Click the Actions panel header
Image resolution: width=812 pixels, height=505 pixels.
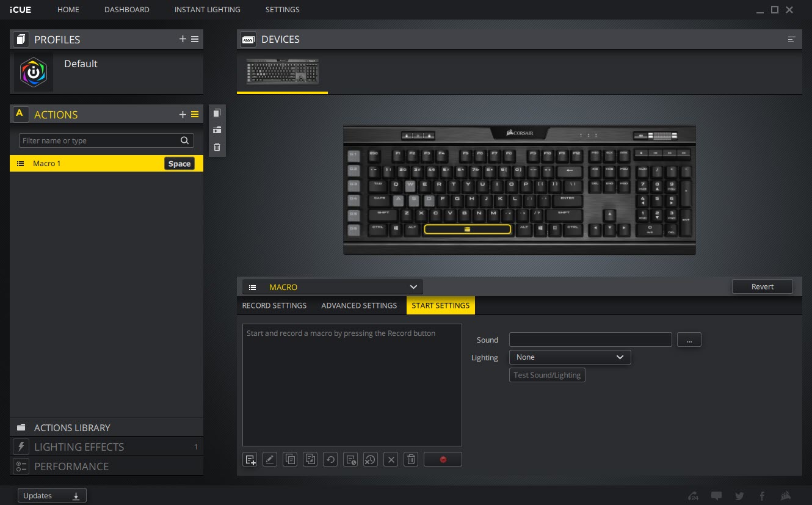tap(106, 114)
